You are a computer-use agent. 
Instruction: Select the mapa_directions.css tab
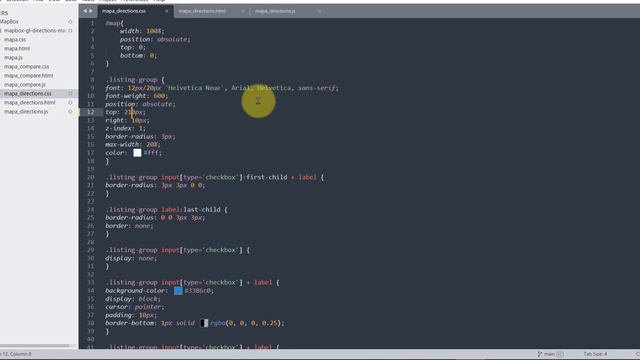(124, 11)
